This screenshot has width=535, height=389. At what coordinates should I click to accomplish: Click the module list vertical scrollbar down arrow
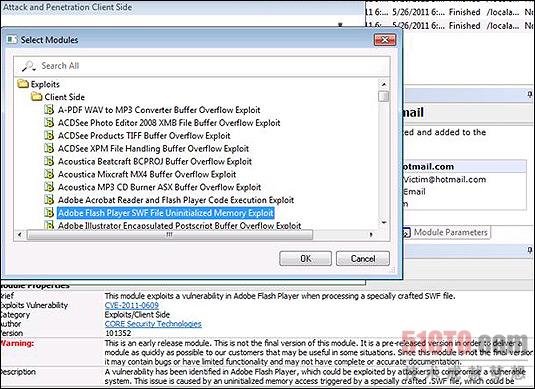[384, 222]
